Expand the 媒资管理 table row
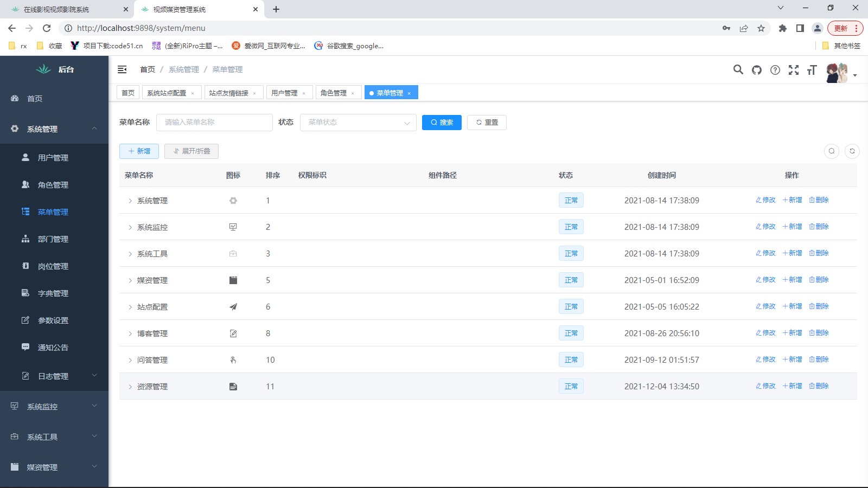868x488 pixels. 130,280
